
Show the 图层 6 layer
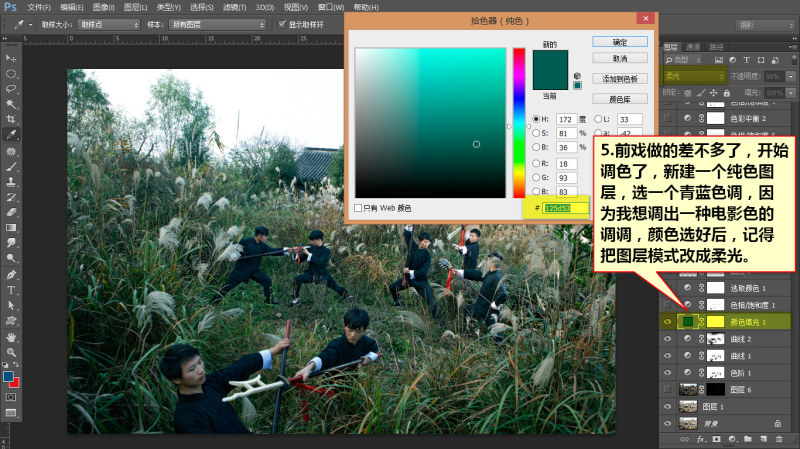point(667,390)
